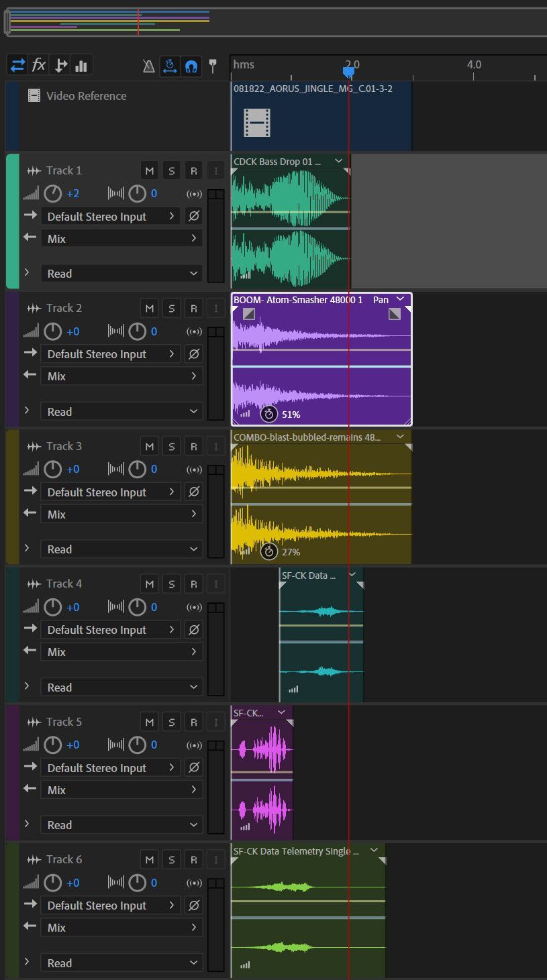Viewport: 547px width, 980px height.
Task: Click the add marker pin icon
Action: pyautogui.click(x=213, y=66)
